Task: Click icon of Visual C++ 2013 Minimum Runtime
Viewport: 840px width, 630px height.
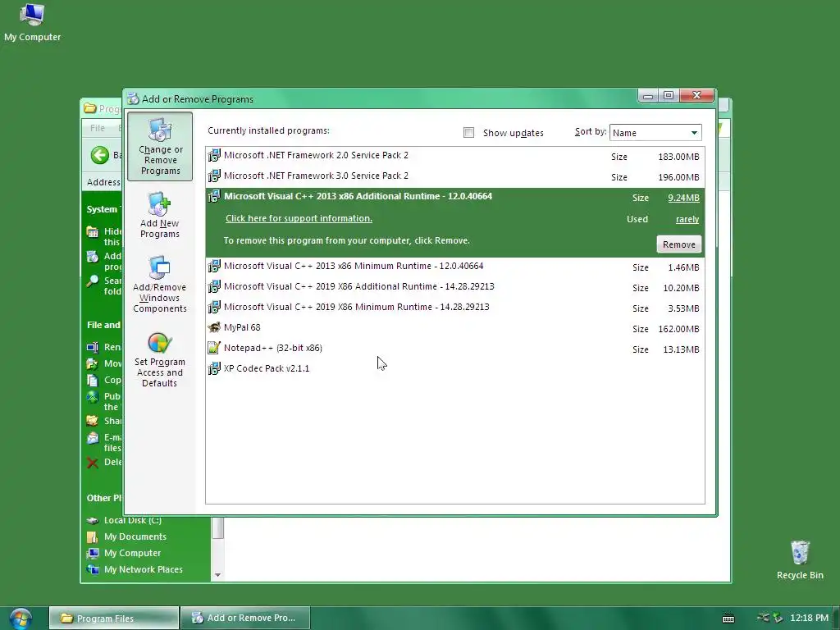Action: [214, 267]
